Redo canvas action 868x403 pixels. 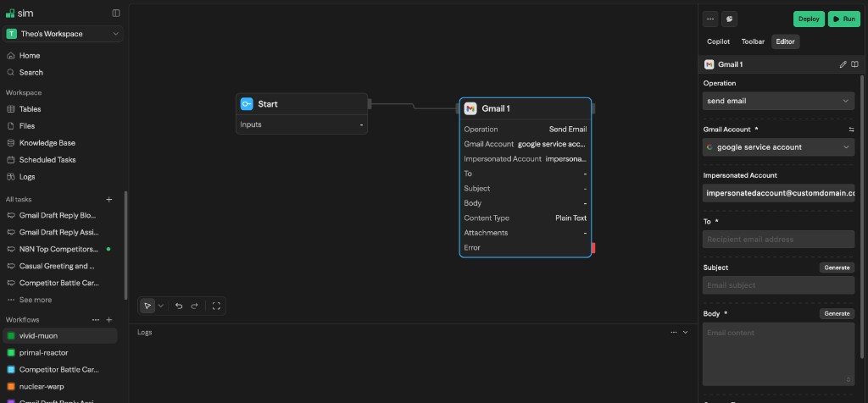194,306
